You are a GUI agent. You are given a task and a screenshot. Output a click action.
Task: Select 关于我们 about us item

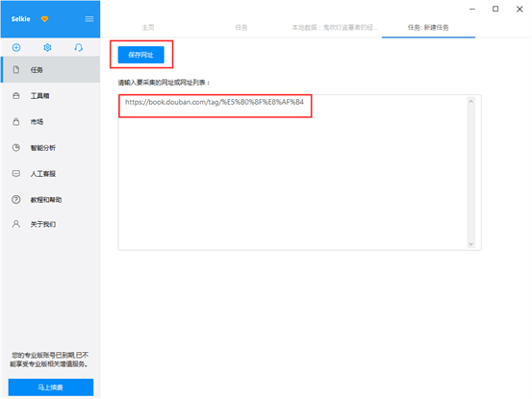tap(50, 224)
